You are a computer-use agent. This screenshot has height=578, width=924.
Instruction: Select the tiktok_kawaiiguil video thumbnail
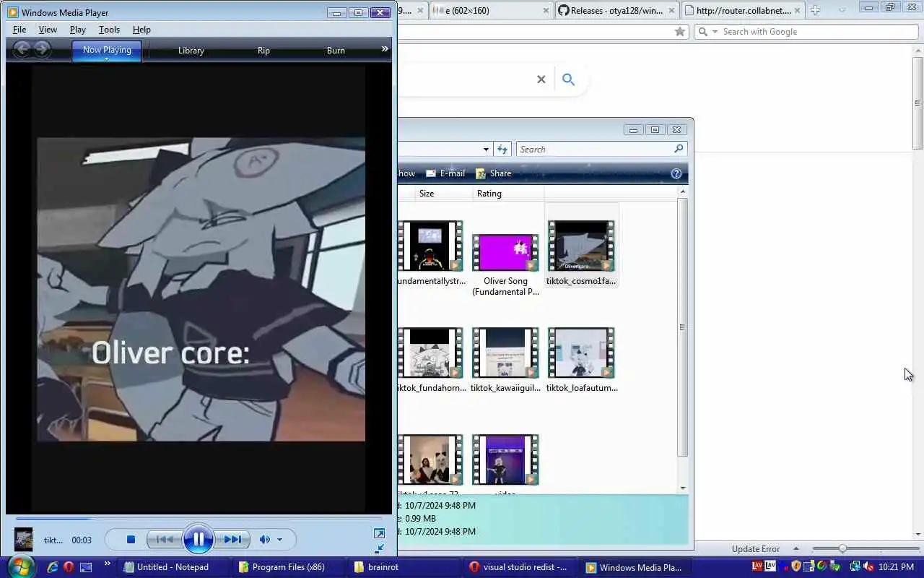(505, 353)
